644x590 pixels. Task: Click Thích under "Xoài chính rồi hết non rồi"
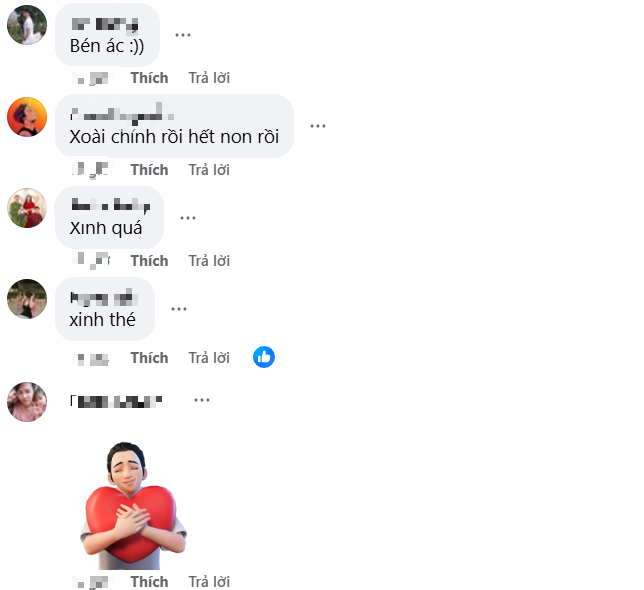point(150,170)
